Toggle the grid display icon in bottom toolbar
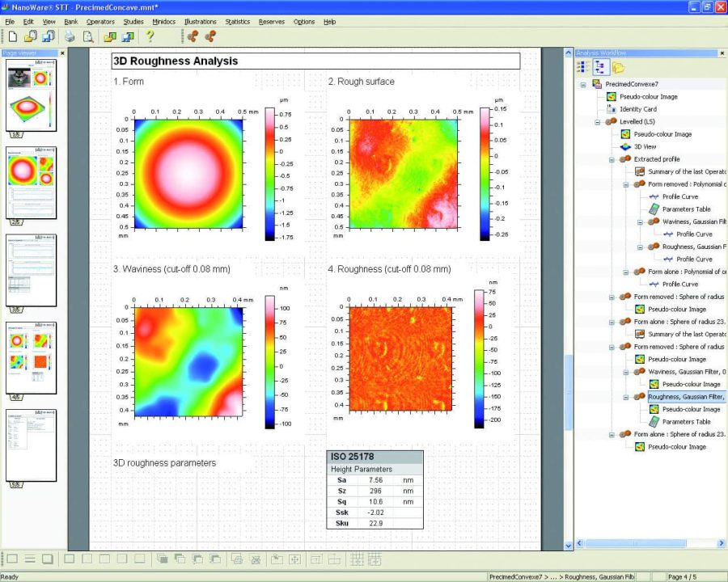The image size is (728, 582). click(356, 559)
